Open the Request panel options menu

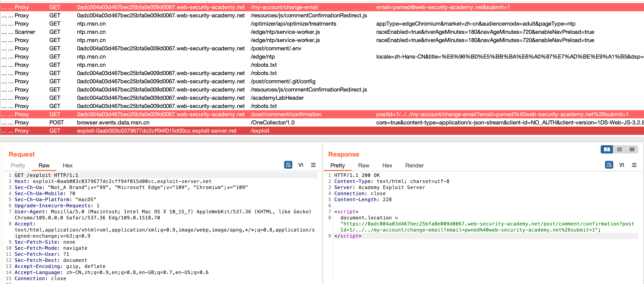(x=313, y=165)
